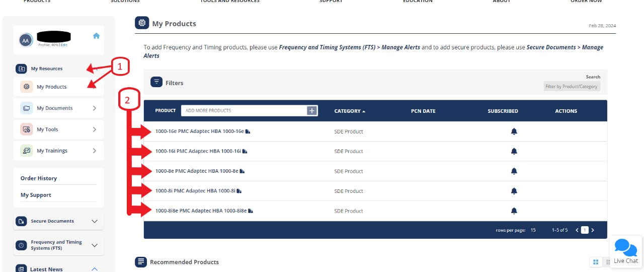The width and height of the screenshot is (644, 272).
Task: Go to next page arrow in pagination
Action: [x=593, y=230]
